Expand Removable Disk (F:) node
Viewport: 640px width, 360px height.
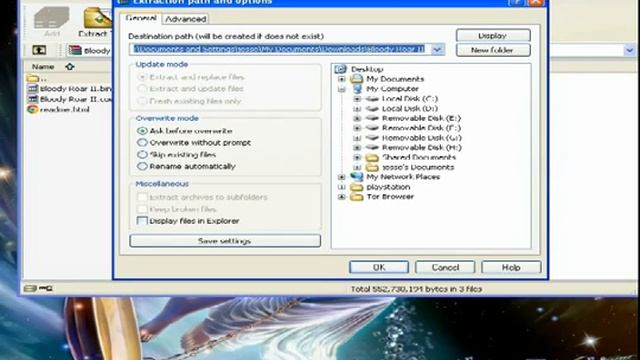coord(357,128)
